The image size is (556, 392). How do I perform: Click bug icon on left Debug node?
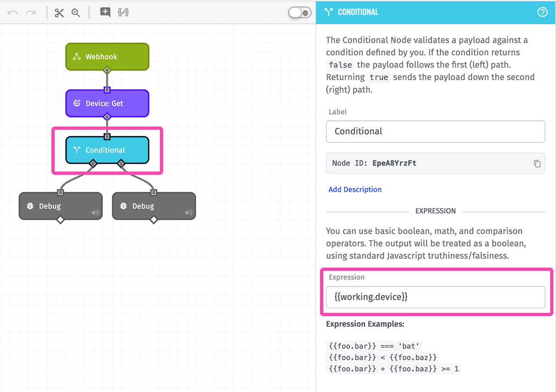coord(30,206)
